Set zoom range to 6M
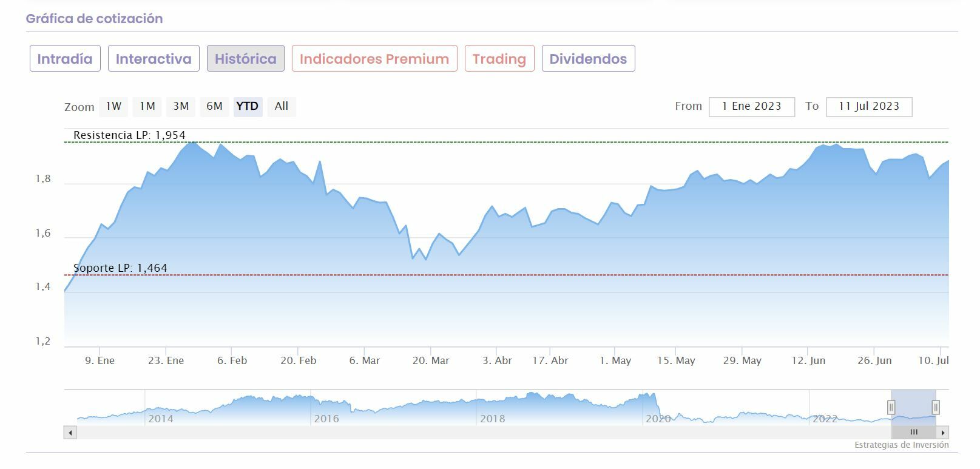 [214, 106]
